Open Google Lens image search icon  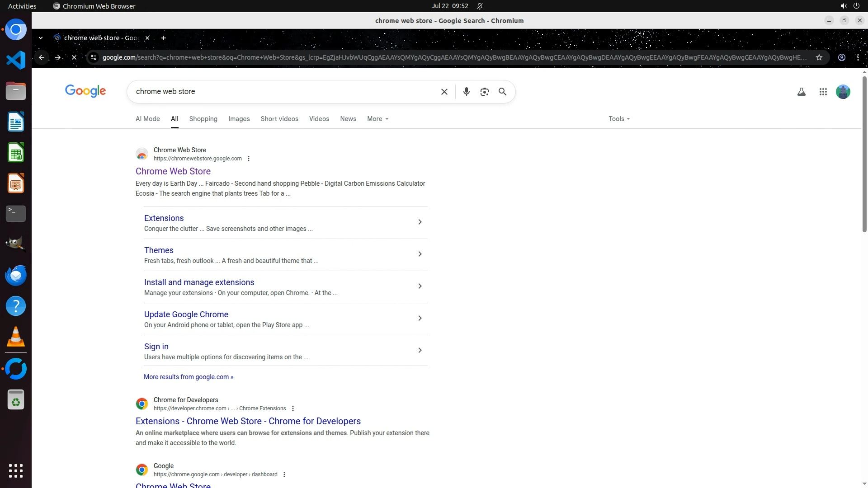coord(484,92)
